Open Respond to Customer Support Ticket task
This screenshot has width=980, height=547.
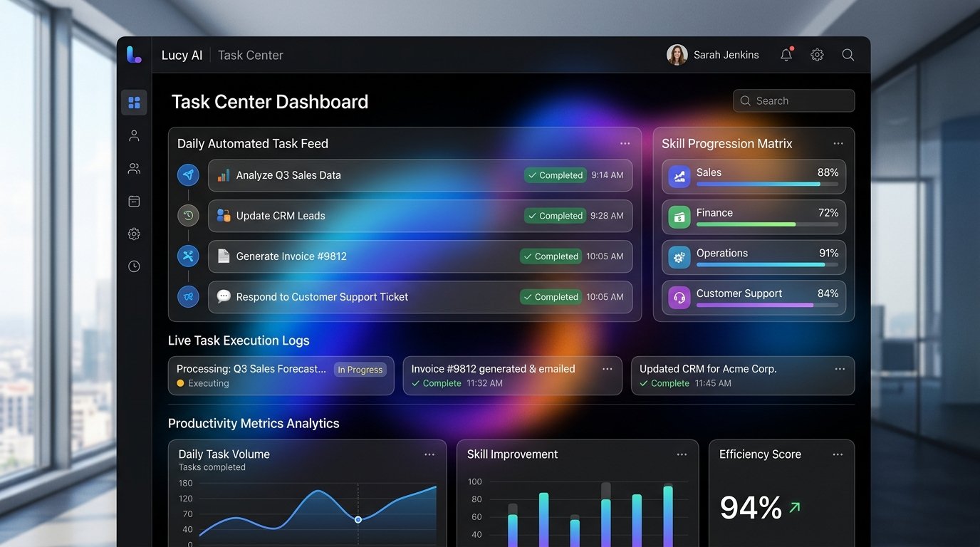[x=420, y=297]
